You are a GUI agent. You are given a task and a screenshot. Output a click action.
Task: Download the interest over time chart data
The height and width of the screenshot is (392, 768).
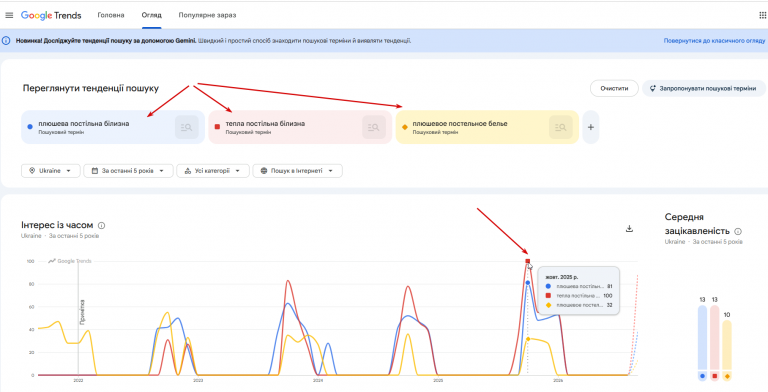[x=629, y=229]
